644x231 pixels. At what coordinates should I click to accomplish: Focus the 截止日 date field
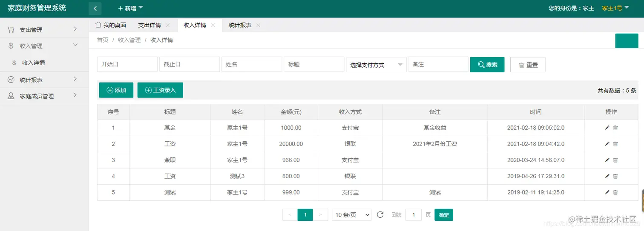[x=190, y=64]
